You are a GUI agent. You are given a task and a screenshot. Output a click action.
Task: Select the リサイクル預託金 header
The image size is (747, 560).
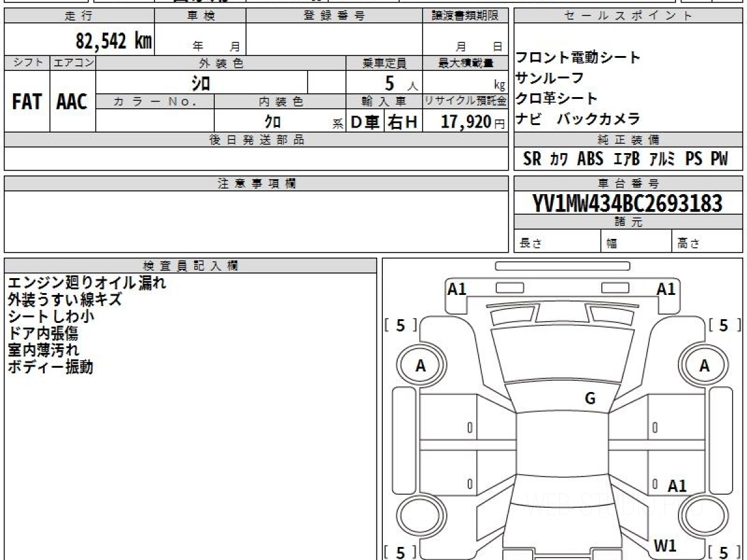[465, 101]
